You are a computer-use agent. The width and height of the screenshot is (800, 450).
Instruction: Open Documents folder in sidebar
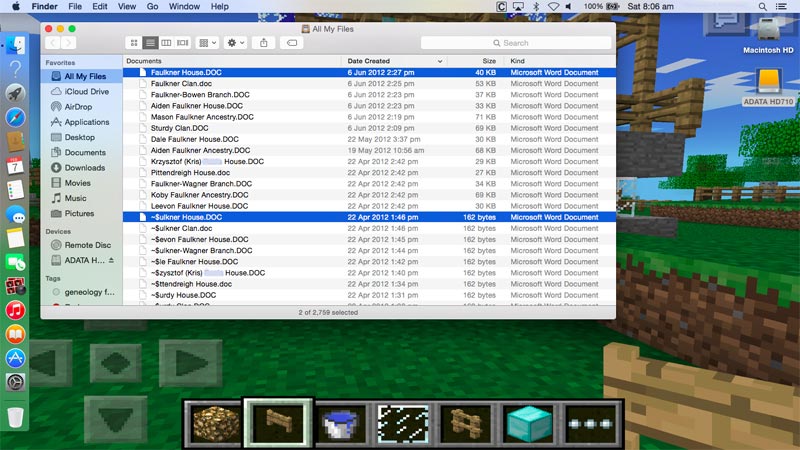81,153
